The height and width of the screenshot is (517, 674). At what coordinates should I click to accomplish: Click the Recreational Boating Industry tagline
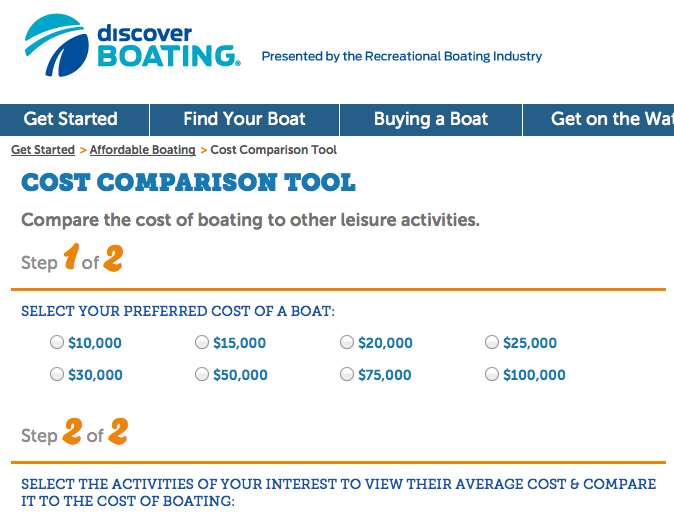click(401, 57)
